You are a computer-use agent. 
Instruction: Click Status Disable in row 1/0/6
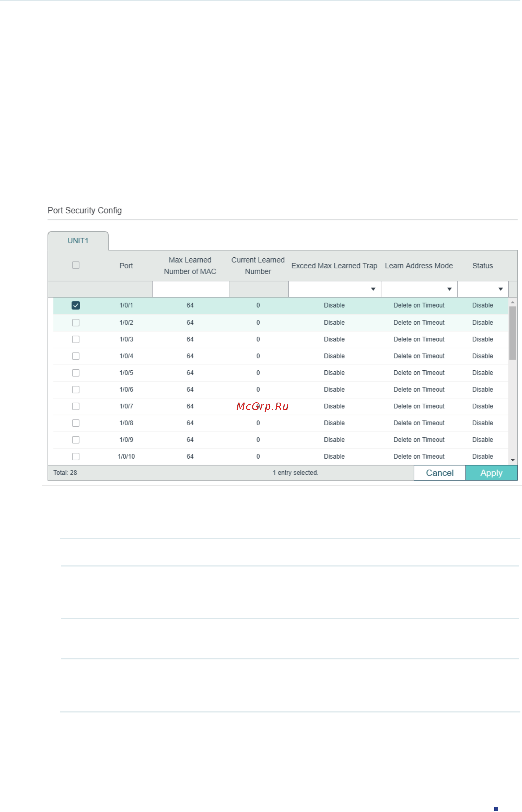pos(483,389)
